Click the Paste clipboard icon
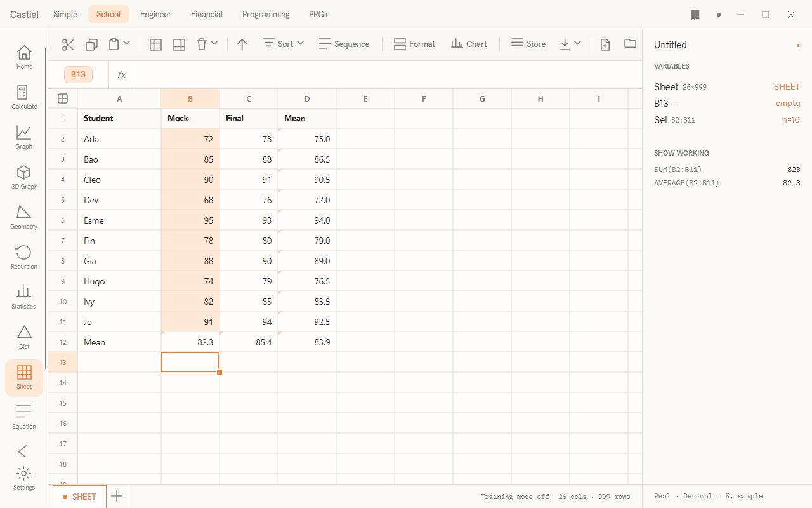The width and height of the screenshot is (812, 508). pos(114,44)
